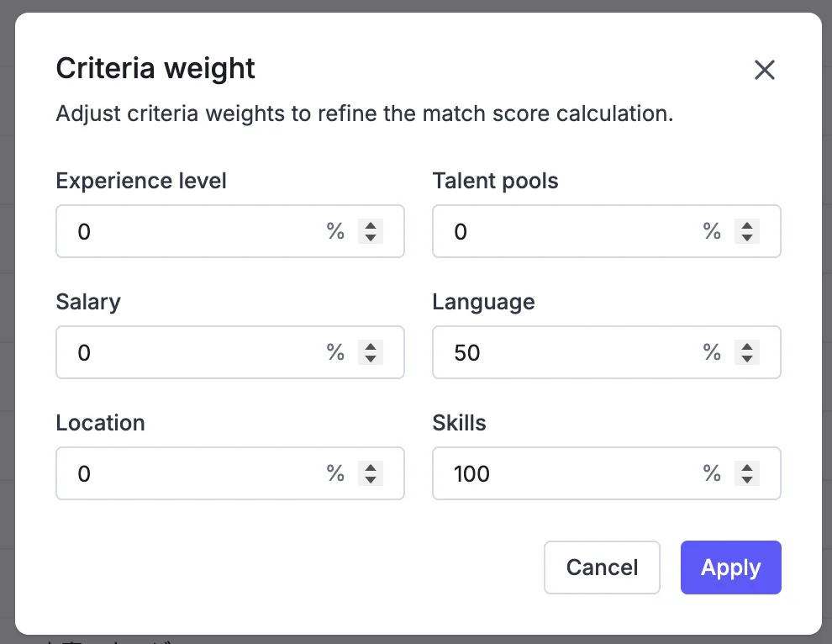Increase Talent pools weight using up arrow

747,225
